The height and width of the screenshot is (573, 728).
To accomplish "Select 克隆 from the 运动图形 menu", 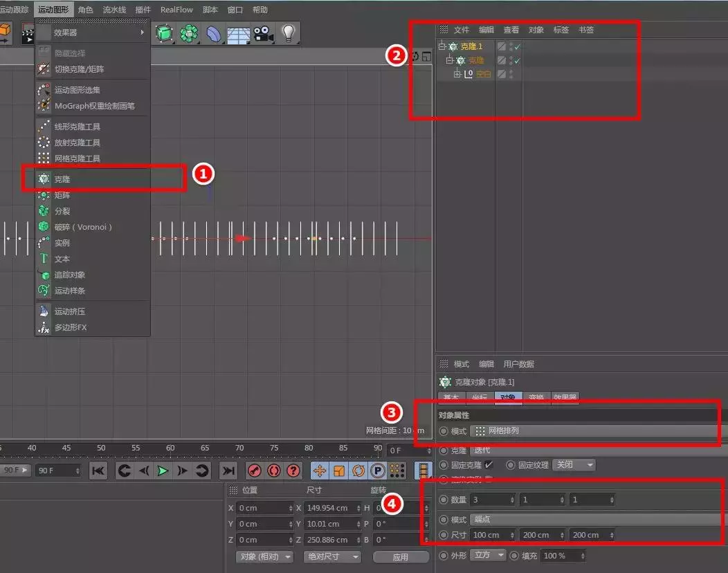I will (62, 179).
